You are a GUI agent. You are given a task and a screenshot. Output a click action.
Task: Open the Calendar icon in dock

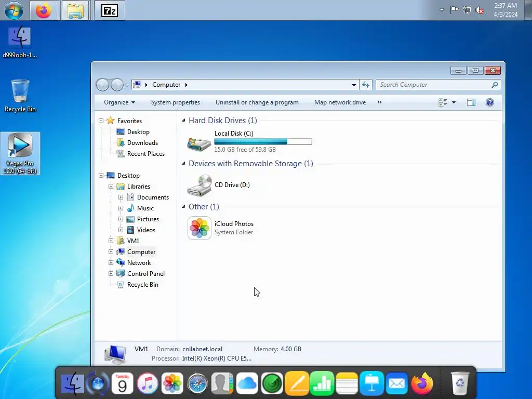click(122, 384)
